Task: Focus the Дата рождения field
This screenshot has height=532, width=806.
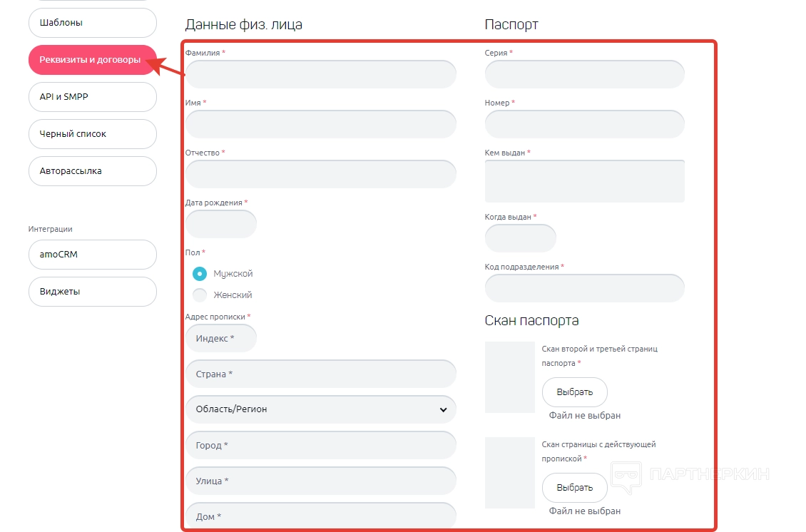Action: click(220, 224)
